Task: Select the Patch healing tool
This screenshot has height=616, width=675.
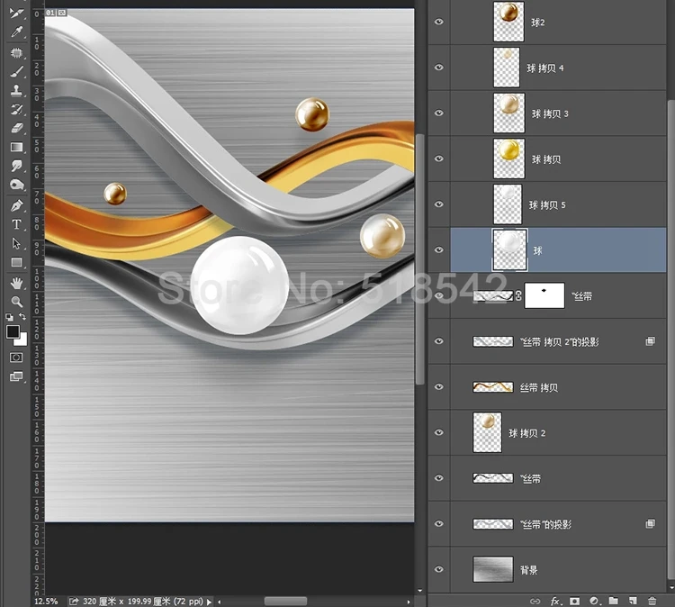Action: pyautogui.click(x=17, y=53)
